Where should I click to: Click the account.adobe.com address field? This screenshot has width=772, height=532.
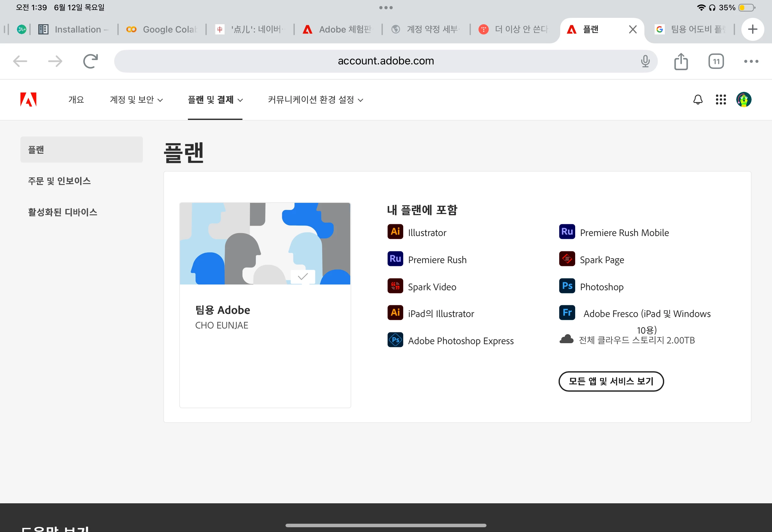(x=385, y=61)
